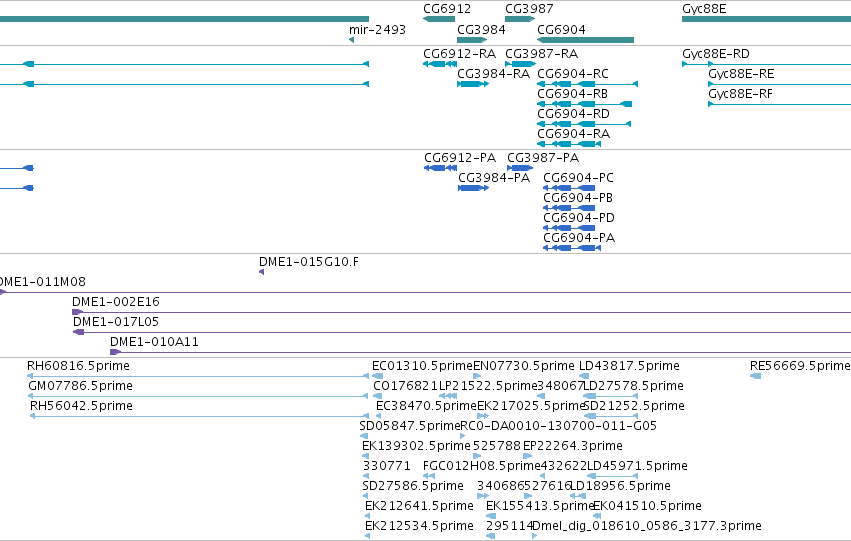The width and height of the screenshot is (851, 541).
Task: Click EST SD27586.5prime
Action: pyautogui.click(x=366, y=497)
